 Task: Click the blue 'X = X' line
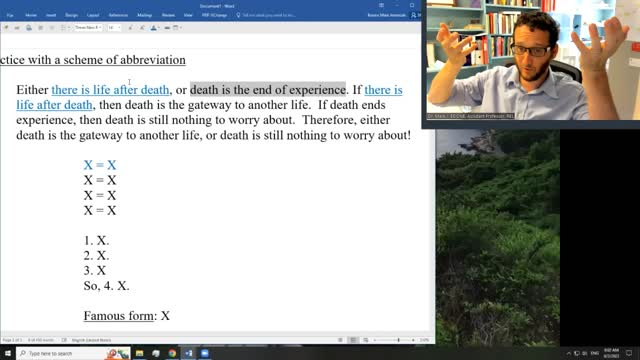point(100,165)
